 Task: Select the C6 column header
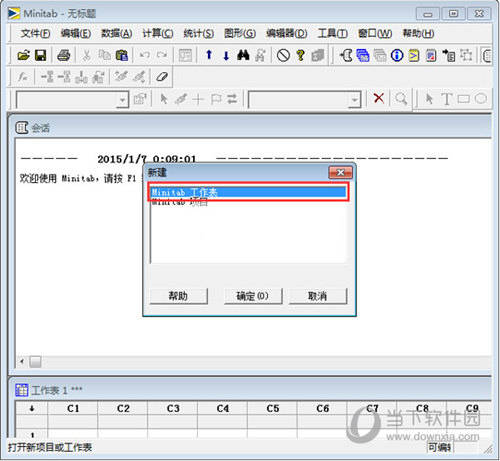tap(323, 409)
